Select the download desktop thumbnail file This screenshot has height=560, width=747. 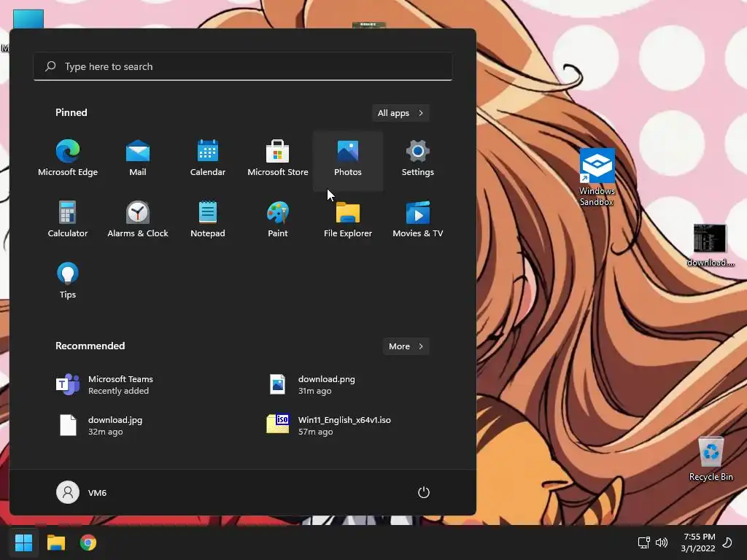pos(711,246)
